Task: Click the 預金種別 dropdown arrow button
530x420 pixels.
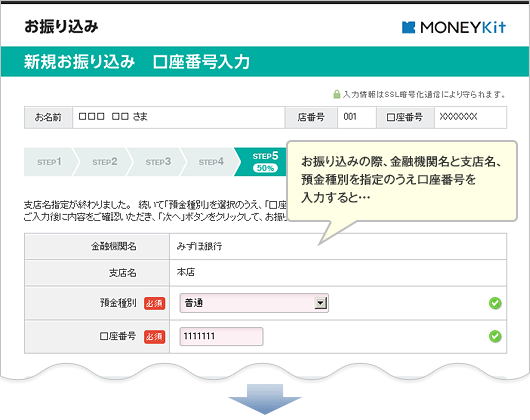Action: coord(320,303)
